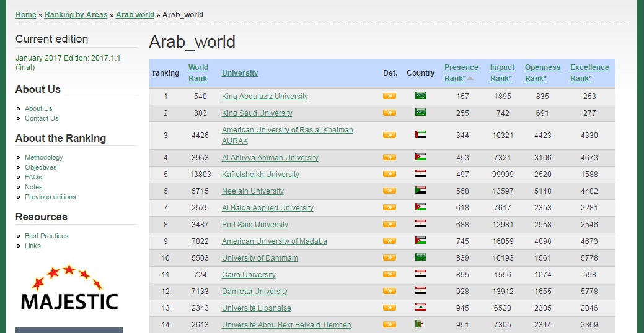
Task: Open Port Said University link
Action: click(255, 225)
